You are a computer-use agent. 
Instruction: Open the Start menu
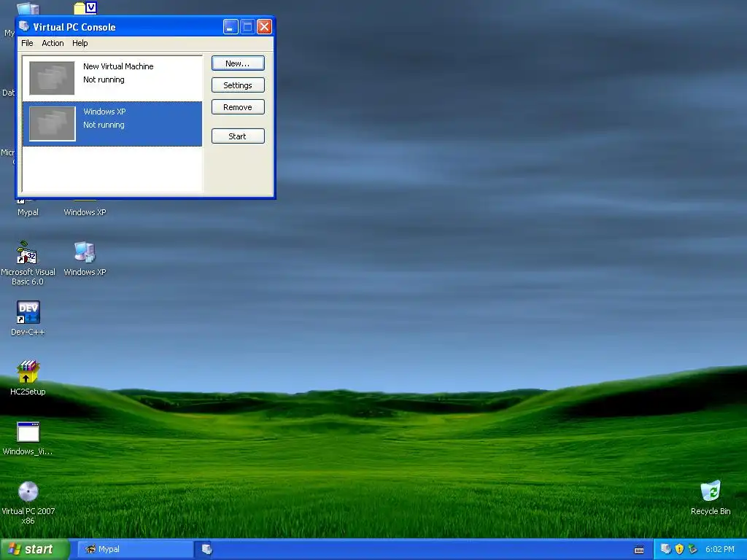coord(35,549)
